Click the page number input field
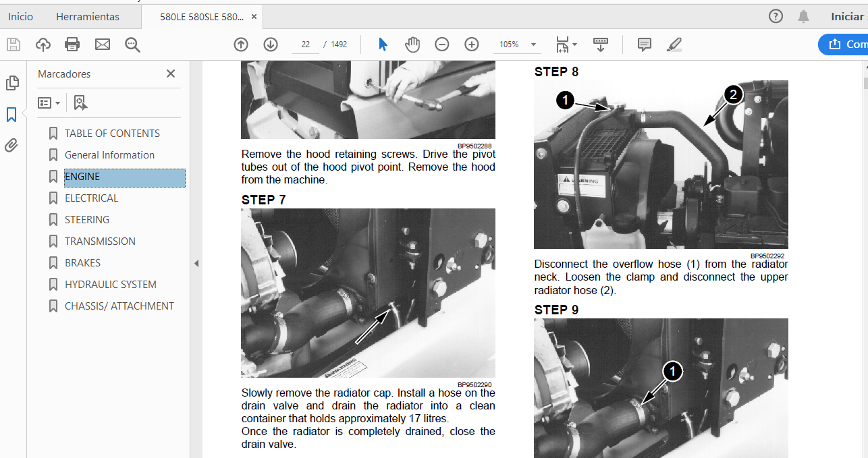 [306, 45]
